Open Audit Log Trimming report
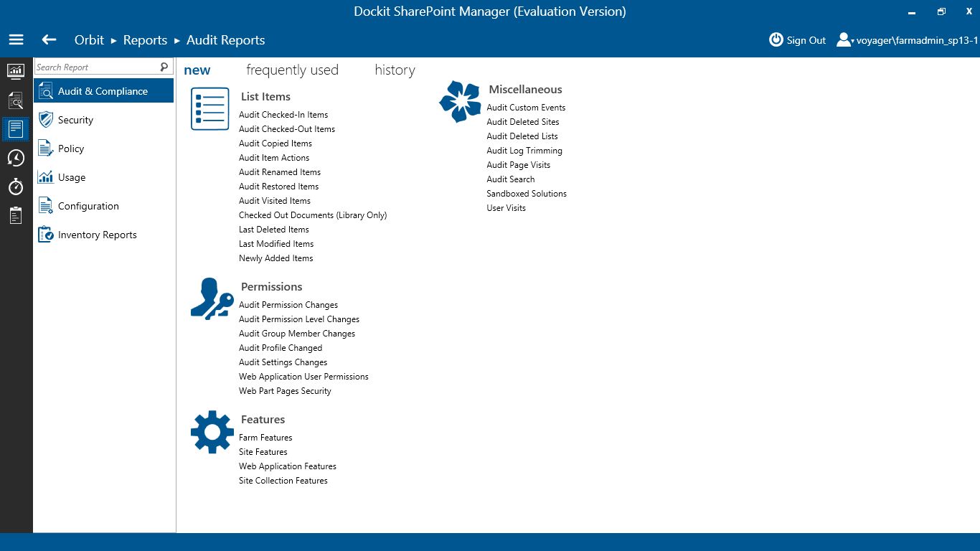 click(524, 151)
